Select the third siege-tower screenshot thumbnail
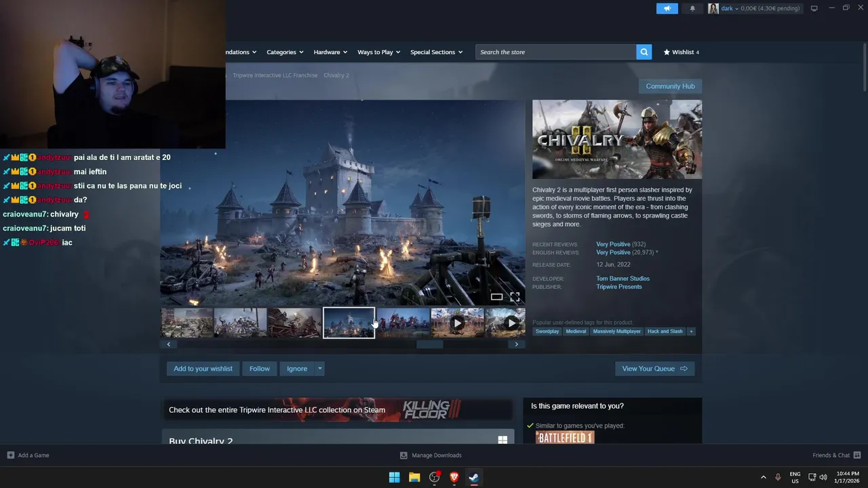The image size is (868, 488). point(294,323)
